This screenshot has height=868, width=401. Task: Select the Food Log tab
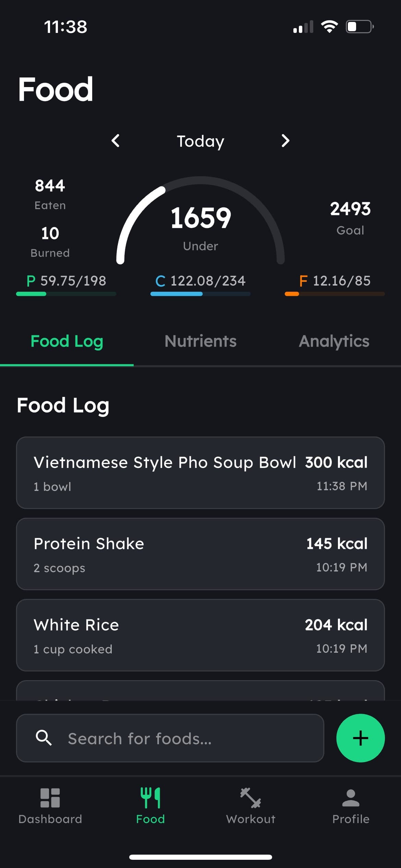(67, 341)
